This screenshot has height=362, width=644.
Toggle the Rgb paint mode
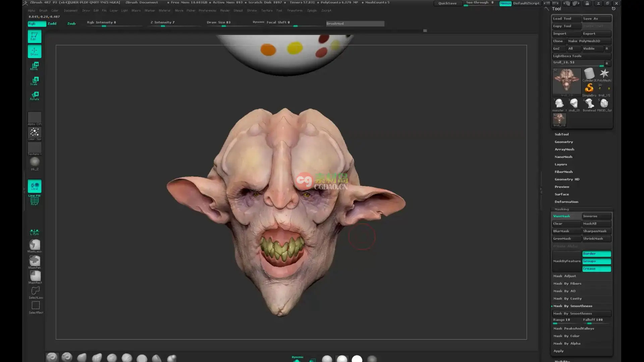pos(37,23)
